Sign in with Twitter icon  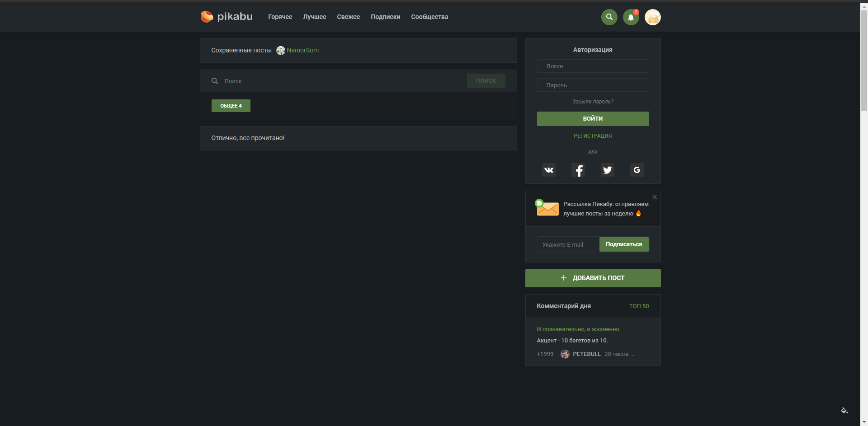click(608, 170)
